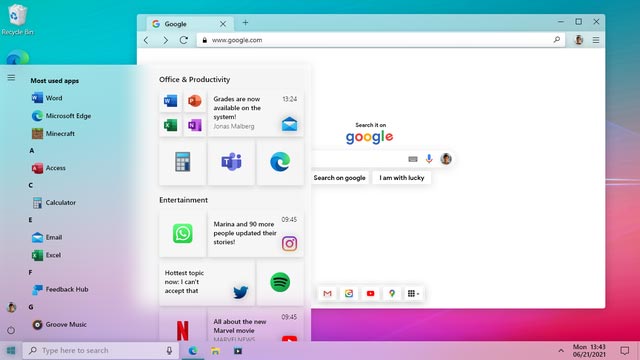Open the Instagram stories tile
The height and width of the screenshot is (360, 640).
(x=256, y=234)
